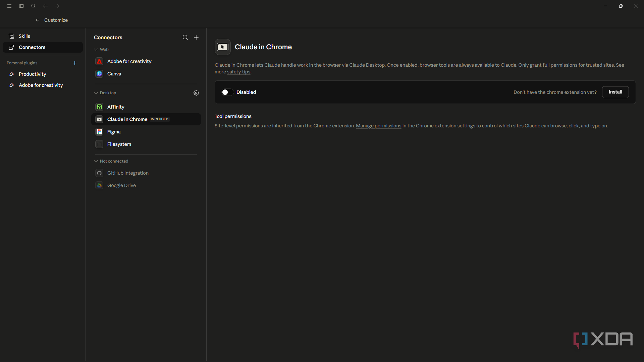644x362 pixels.
Task: Click the Affinity app icon
Action: (x=99, y=107)
